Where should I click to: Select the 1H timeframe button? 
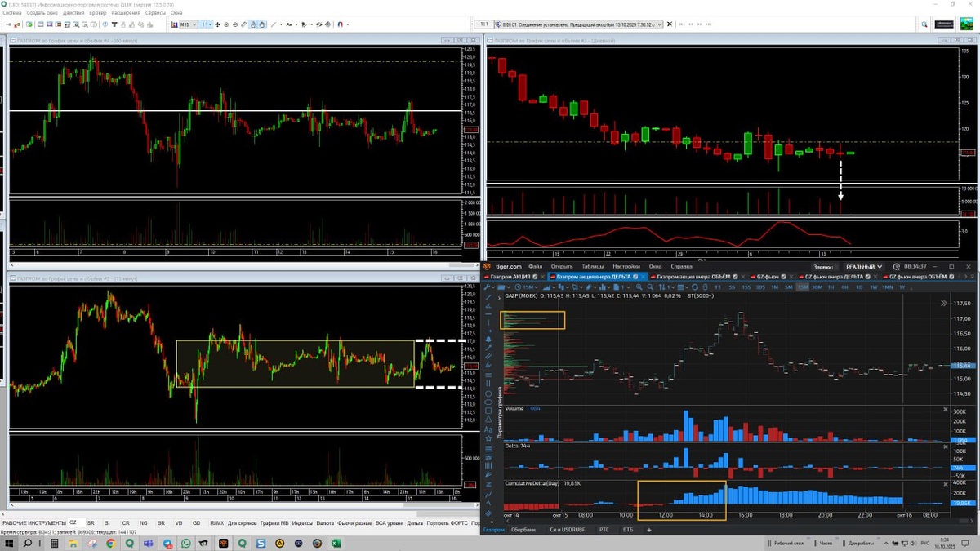pos(831,287)
